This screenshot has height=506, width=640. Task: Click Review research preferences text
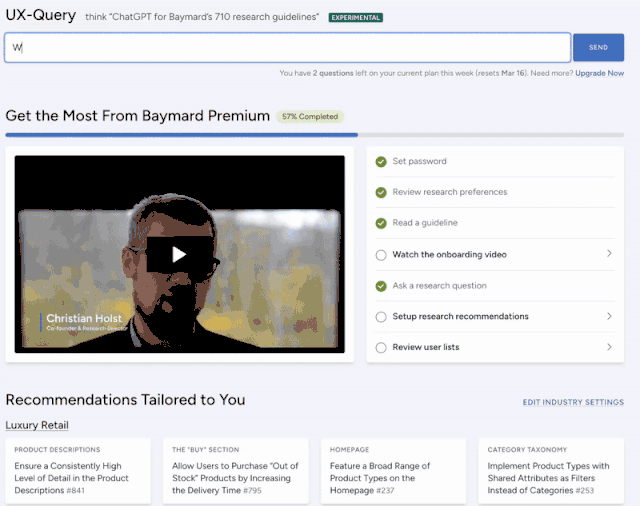(x=450, y=192)
